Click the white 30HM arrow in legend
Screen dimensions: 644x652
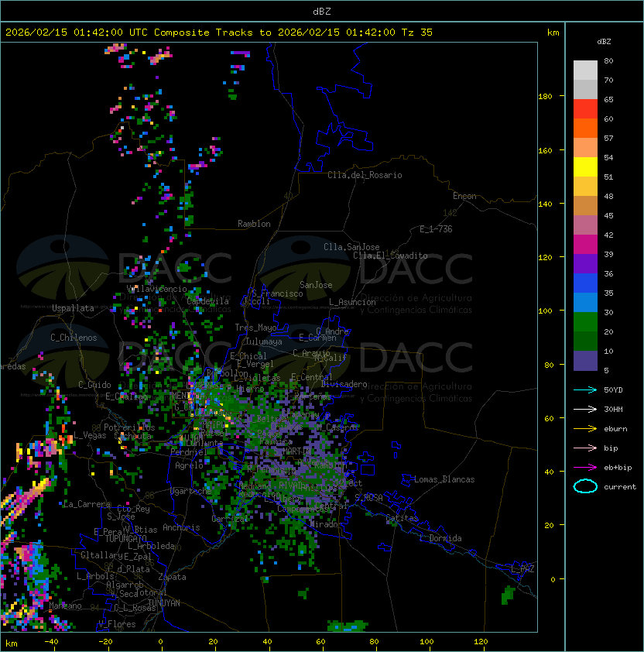point(585,409)
